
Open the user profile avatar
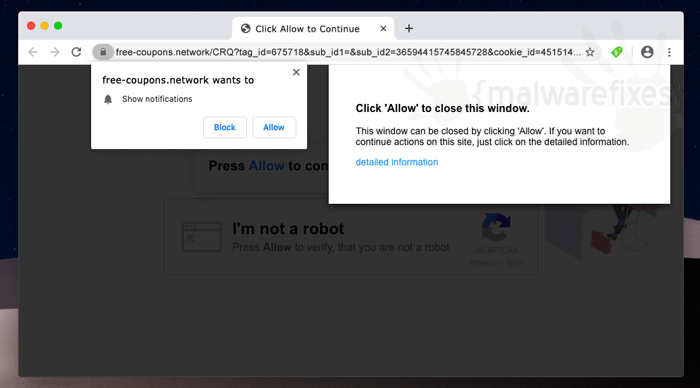pyautogui.click(x=647, y=52)
